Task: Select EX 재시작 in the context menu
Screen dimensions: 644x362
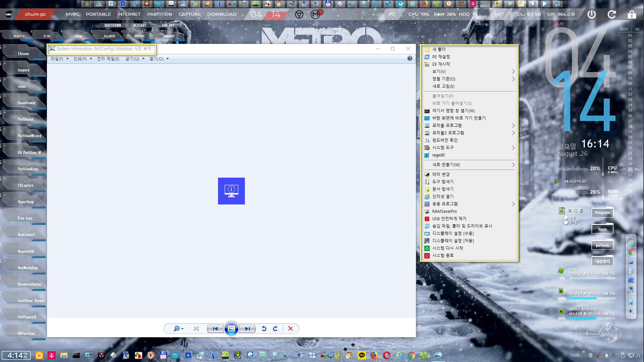Action: click(x=469, y=64)
